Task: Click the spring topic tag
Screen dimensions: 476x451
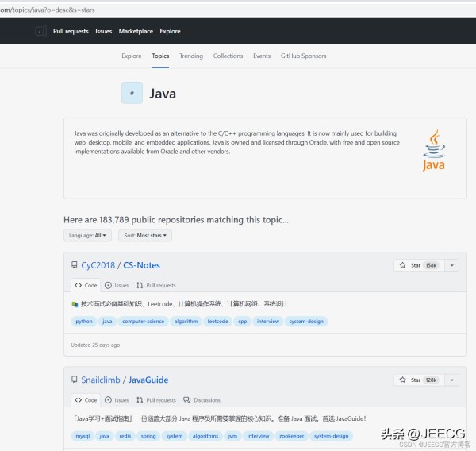Action: (x=148, y=436)
